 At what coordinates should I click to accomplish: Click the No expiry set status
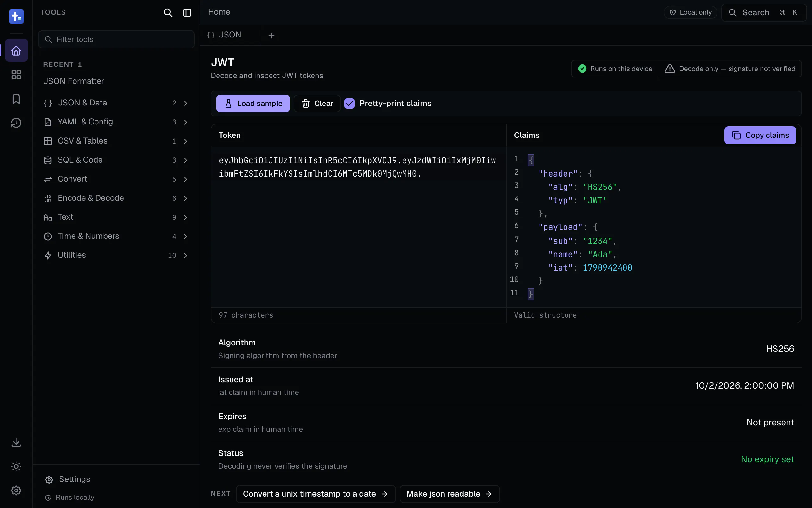767,459
